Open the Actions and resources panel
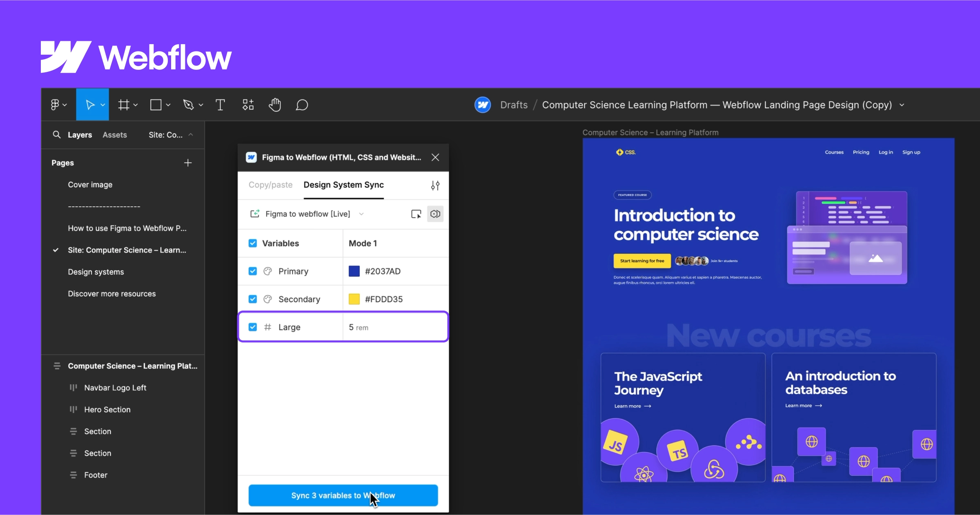Image resolution: width=980 pixels, height=515 pixels. 247,105
